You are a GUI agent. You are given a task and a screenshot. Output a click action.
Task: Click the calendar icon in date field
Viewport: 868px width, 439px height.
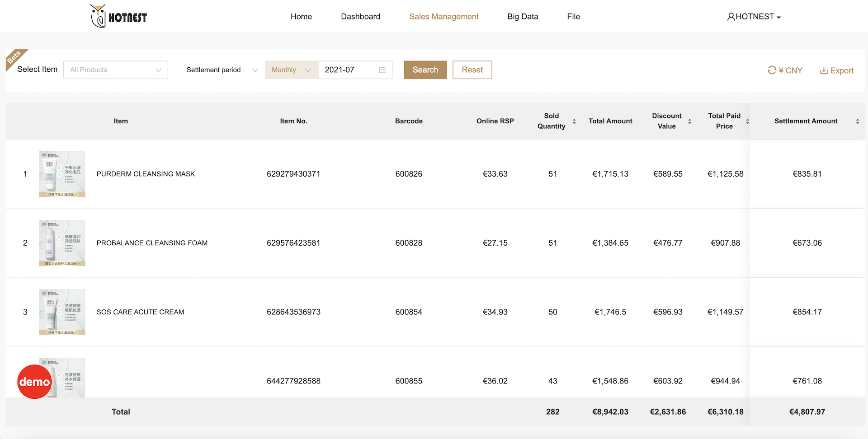tap(382, 70)
